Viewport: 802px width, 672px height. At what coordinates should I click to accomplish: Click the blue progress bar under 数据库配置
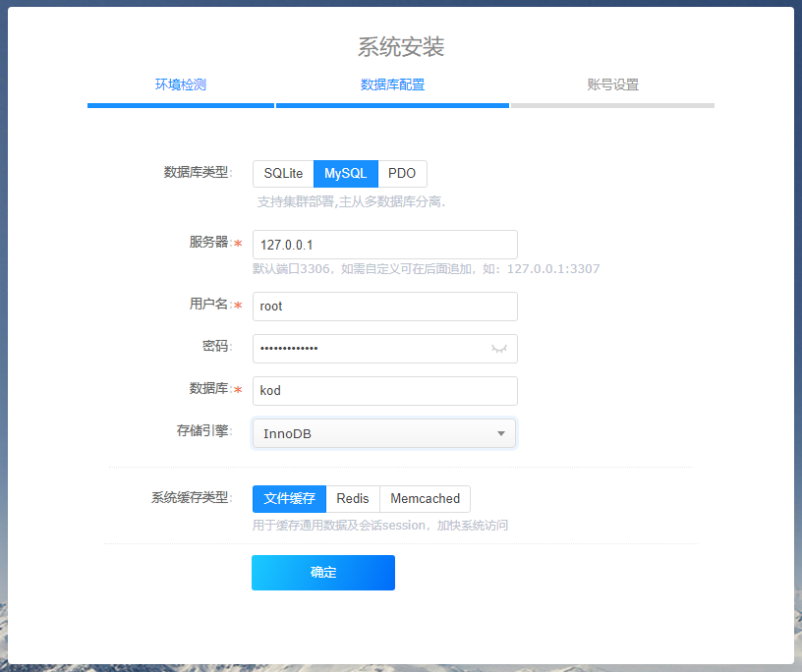(392, 105)
